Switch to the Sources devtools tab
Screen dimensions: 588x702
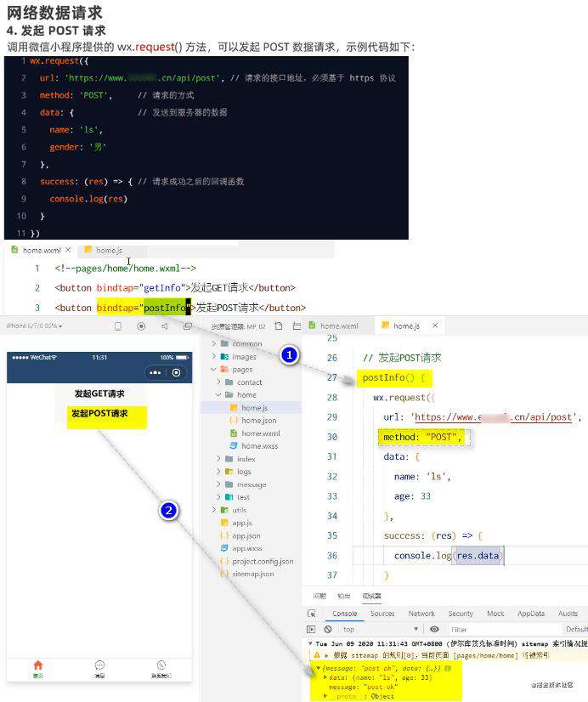pos(382,614)
